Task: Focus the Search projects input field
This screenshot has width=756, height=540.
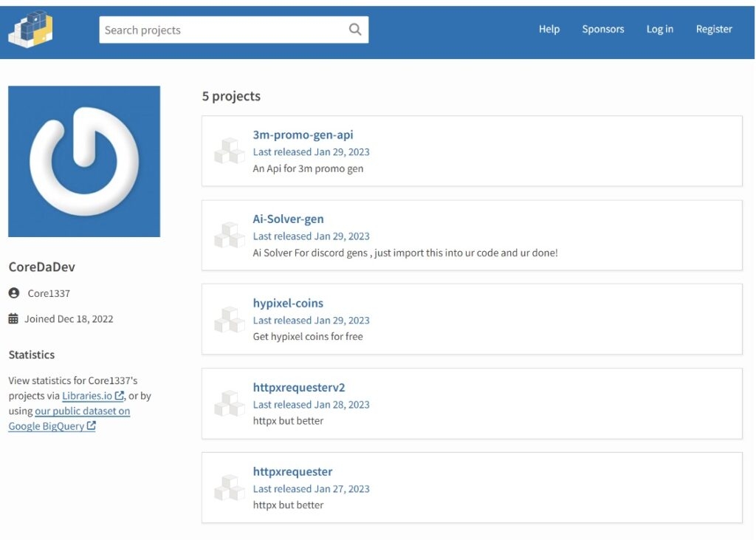Action: pos(234,30)
